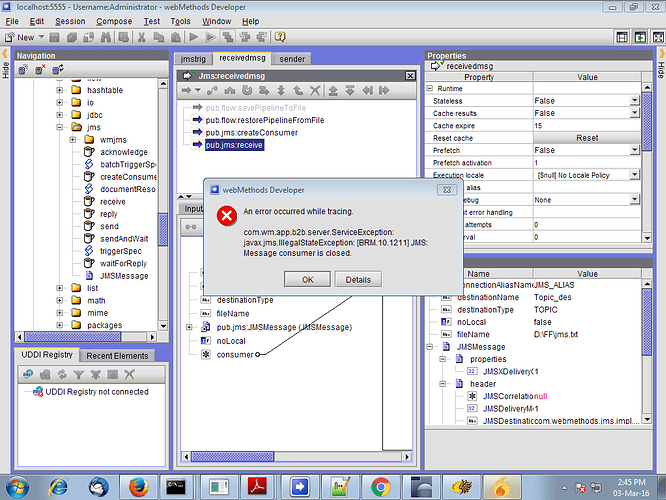Image resolution: width=666 pixels, height=500 pixels.
Task: Select the sendAndWait service in Navigation
Action: point(124,239)
